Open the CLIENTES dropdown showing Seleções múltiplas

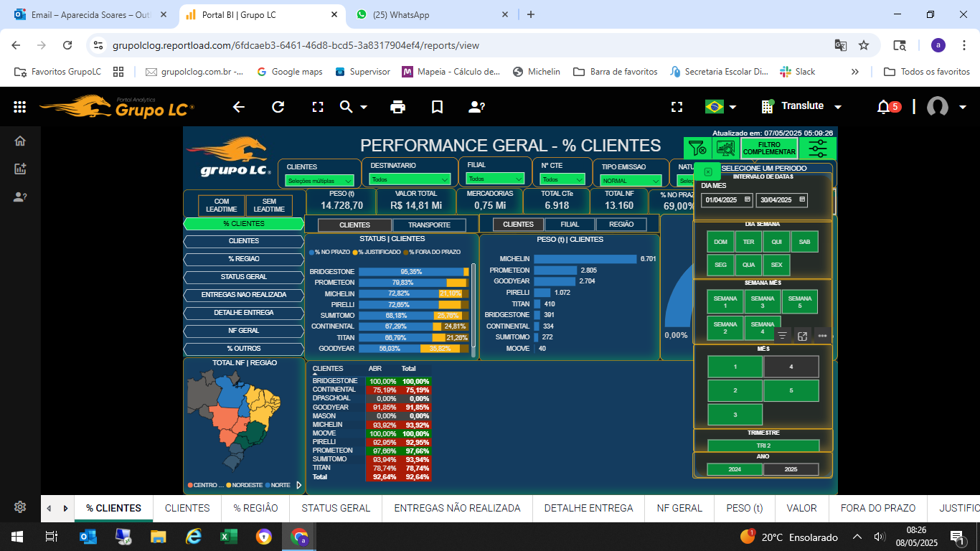319,181
